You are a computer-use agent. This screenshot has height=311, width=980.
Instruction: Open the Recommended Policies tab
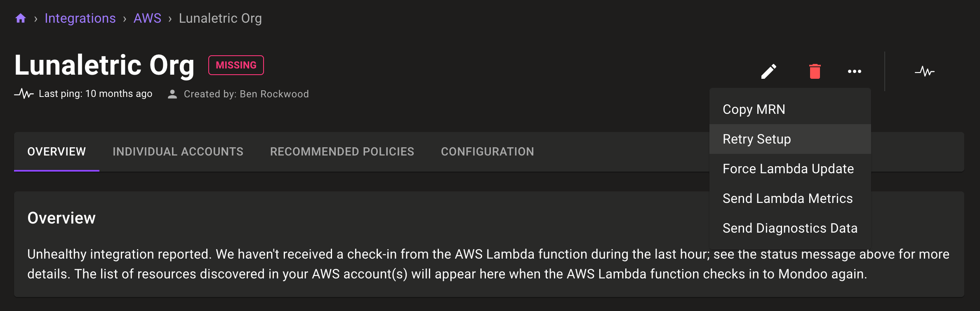[342, 151]
